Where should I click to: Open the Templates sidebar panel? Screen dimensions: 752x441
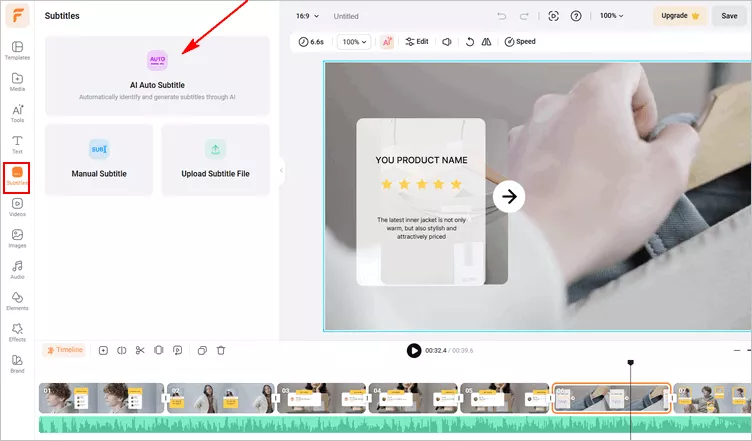pyautogui.click(x=17, y=50)
